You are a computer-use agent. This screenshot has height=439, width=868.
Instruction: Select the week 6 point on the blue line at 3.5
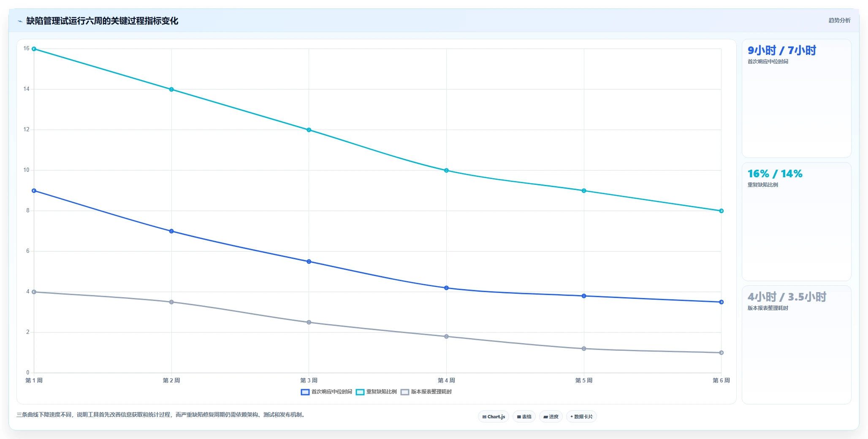(x=721, y=302)
